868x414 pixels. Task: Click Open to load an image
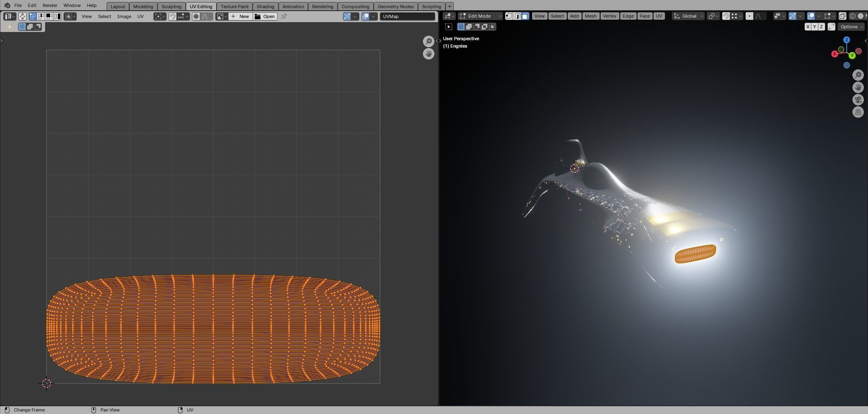(265, 16)
